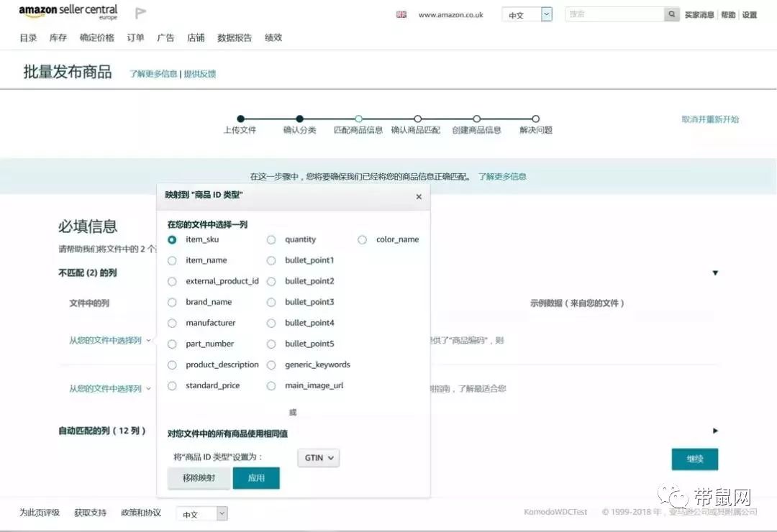
Task: Select the standard_price radio button
Action: pos(172,386)
